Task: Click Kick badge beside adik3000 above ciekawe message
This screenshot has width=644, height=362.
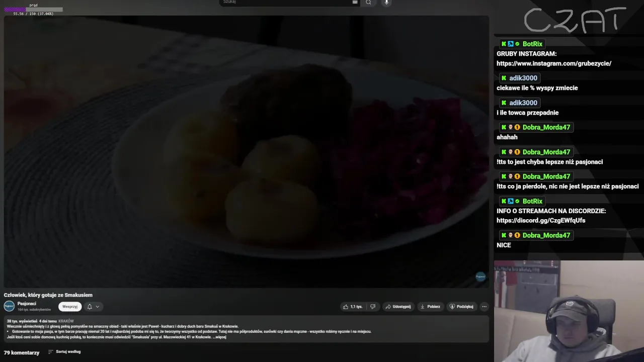Action: pos(504,78)
